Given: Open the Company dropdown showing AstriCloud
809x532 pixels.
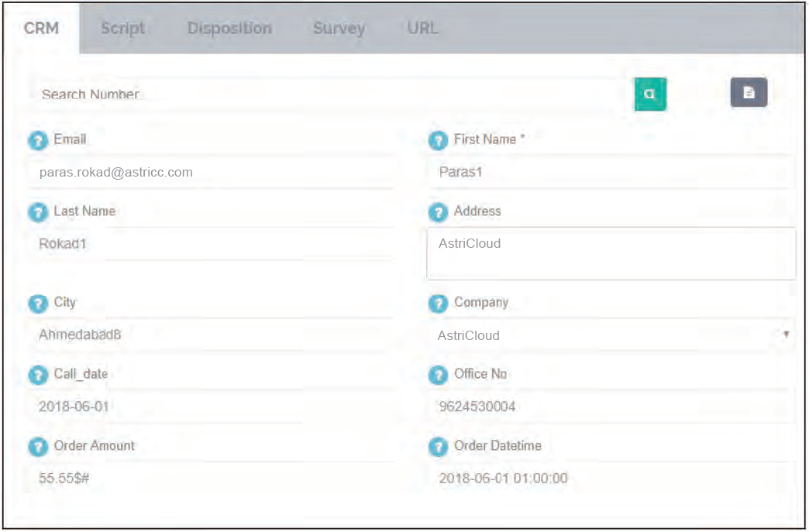Looking at the screenshot, I should pos(611,335).
